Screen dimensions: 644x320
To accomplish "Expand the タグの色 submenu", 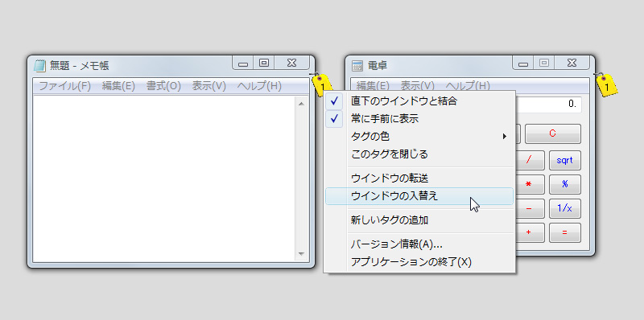I will [x=419, y=136].
